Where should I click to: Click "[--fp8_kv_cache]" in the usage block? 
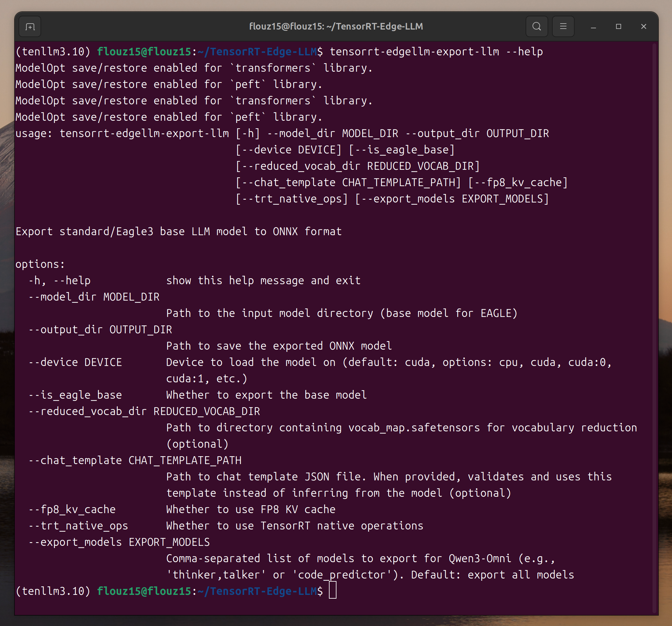click(518, 183)
